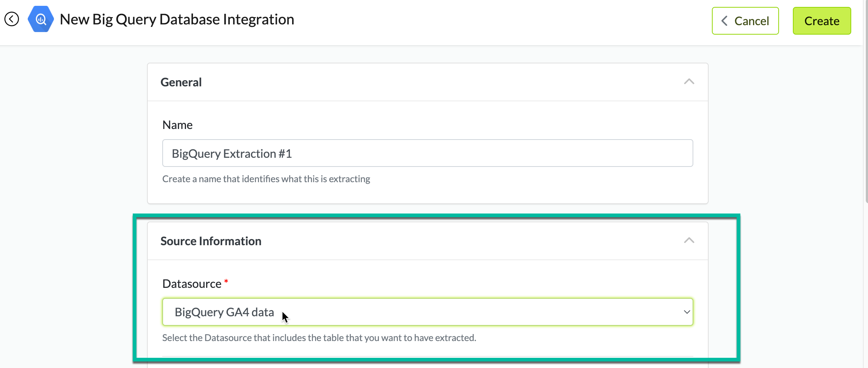Click the Datasource field label
This screenshot has height=368, width=868.
192,284
